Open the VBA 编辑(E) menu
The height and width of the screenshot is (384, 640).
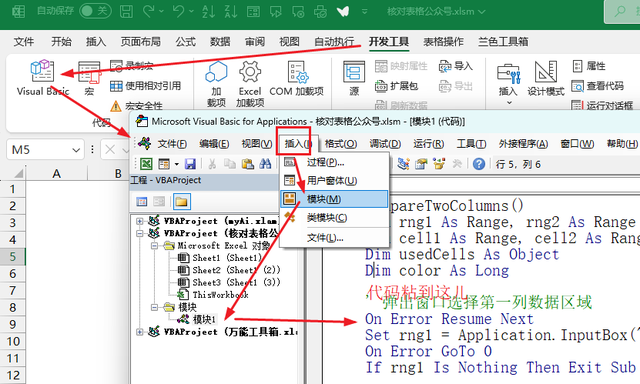214,144
